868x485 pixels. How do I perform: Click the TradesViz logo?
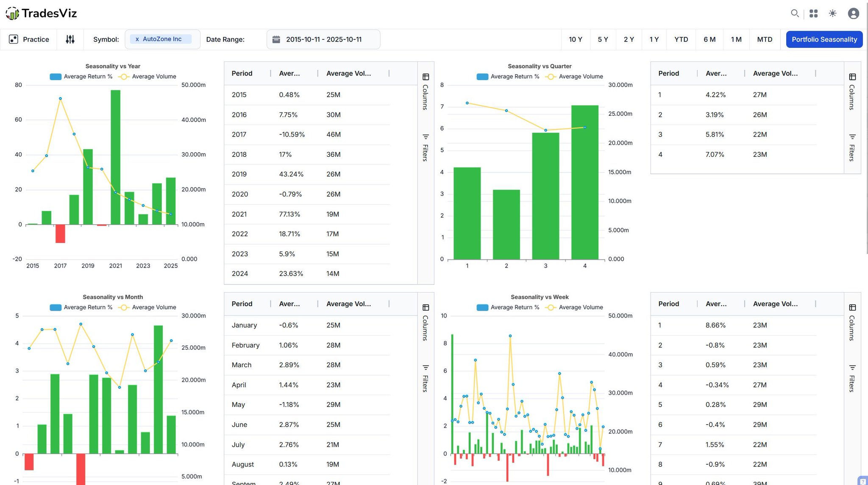pyautogui.click(x=41, y=14)
